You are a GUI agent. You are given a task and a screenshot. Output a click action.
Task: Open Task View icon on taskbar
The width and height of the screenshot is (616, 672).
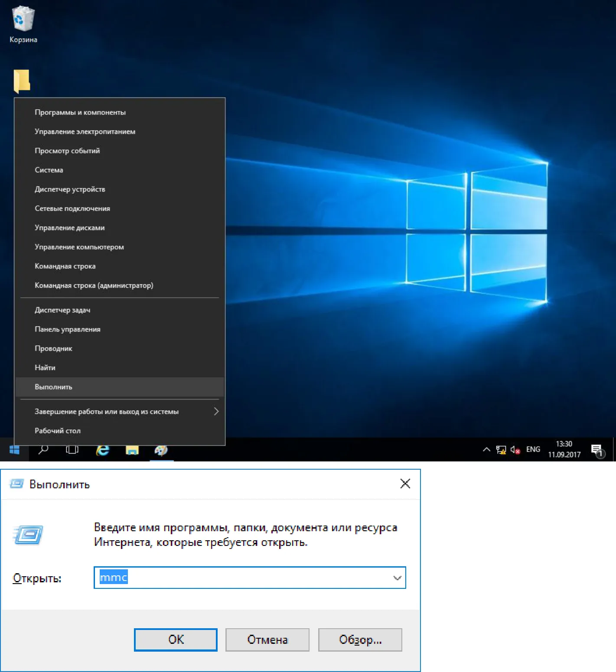click(x=72, y=450)
